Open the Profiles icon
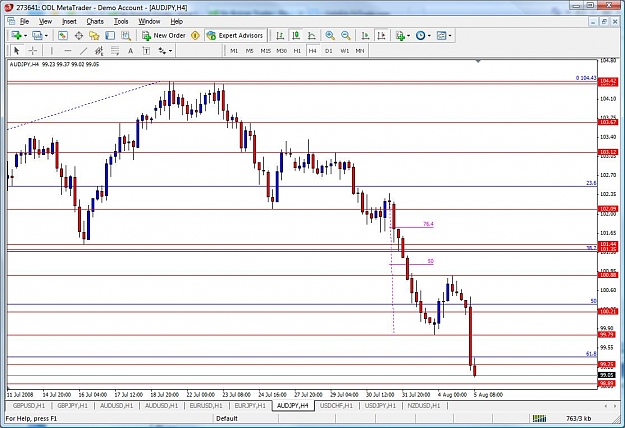Image resolution: width=625 pixels, height=428 pixels. 37,35
